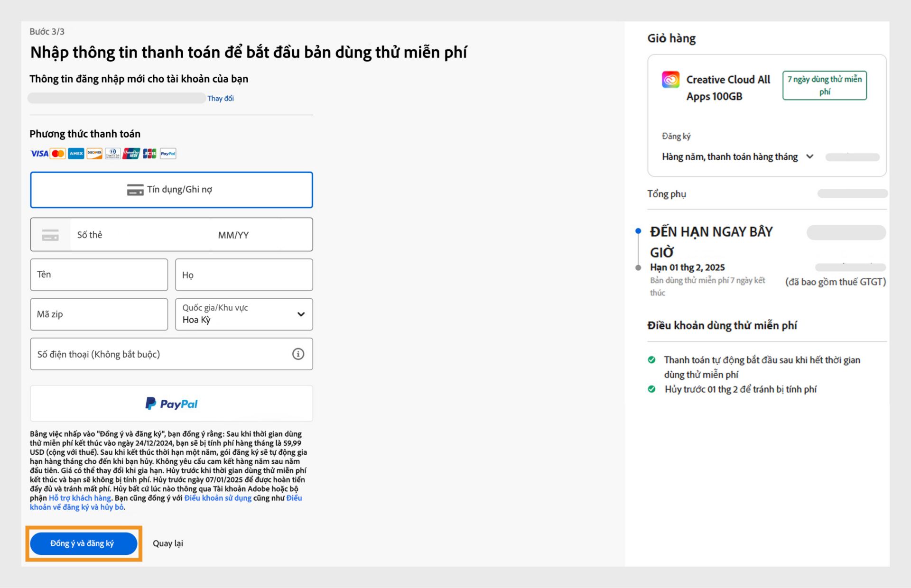Viewport: 911px width, 588px height.
Task: Open Quốc gia/Khu vực dropdown
Action: point(244,314)
